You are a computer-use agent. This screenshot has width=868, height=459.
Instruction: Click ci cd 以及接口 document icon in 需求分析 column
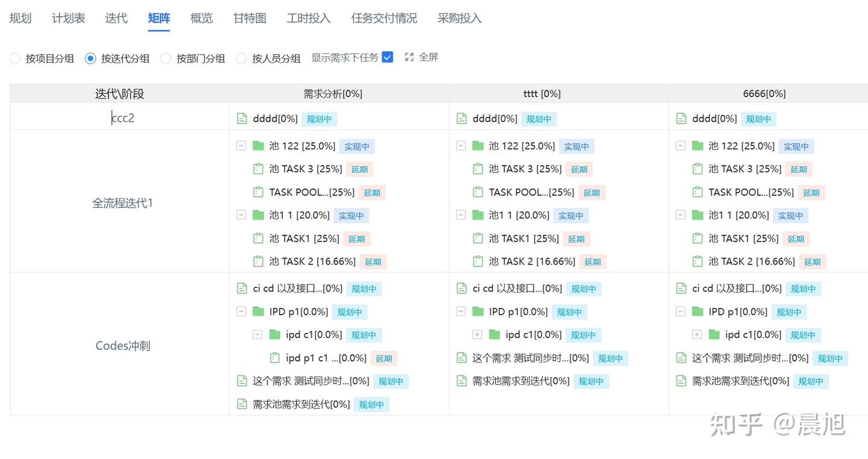(x=242, y=289)
